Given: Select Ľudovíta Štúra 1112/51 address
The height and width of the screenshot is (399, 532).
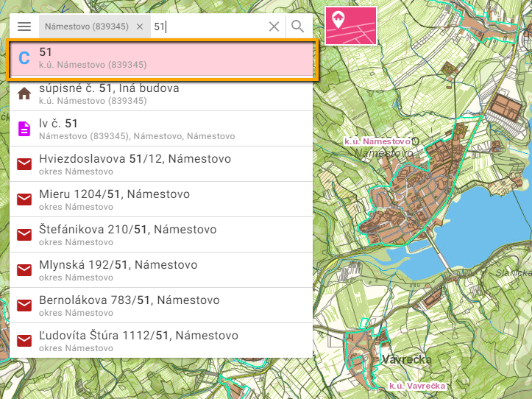Looking at the screenshot, I should coord(162,341).
